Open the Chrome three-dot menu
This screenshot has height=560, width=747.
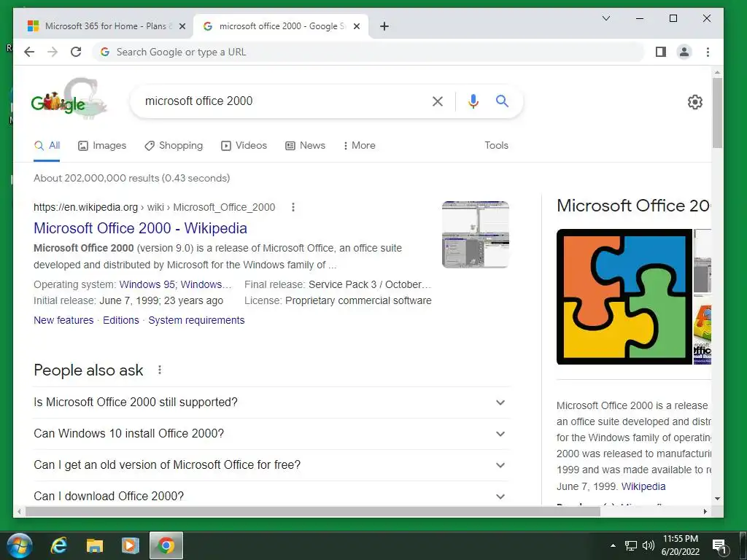[708, 52]
